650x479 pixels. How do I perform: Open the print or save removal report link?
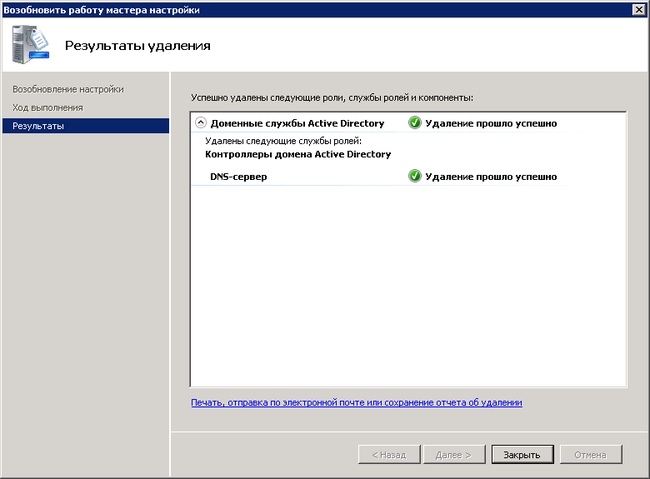click(357, 402)
